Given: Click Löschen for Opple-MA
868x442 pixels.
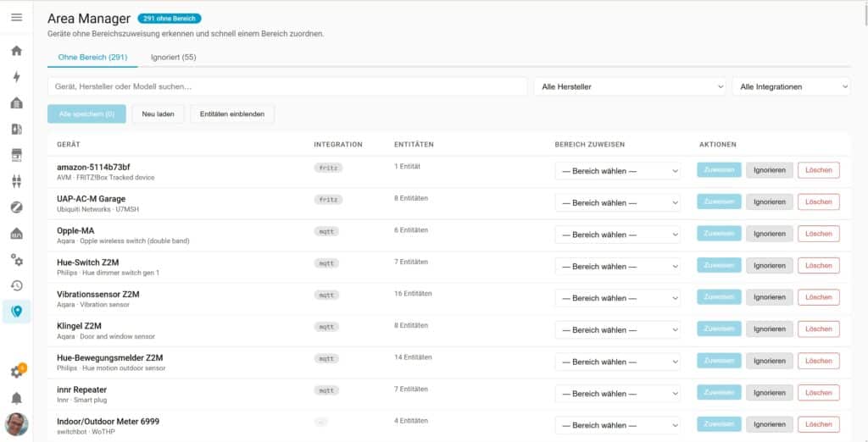Looking at the screenshot, I should click(819, 234).
